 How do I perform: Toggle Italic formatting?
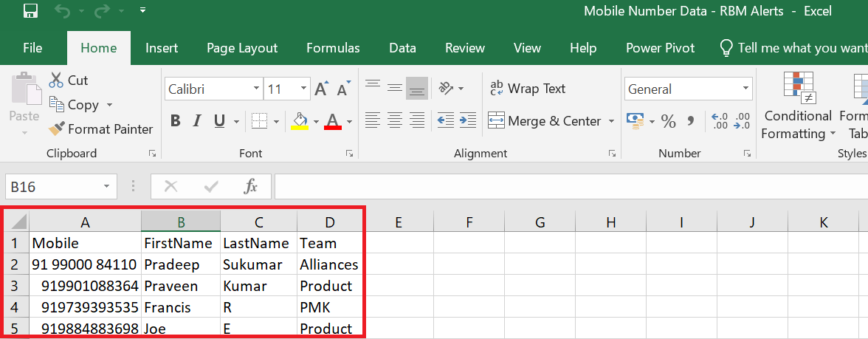point(196,121)
